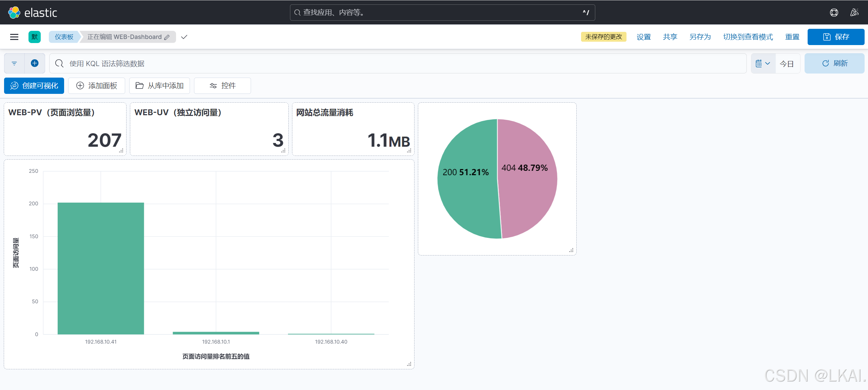This screenshot has height=390, width=868.
Task: Open the 共享 menu item
Action: coord(670,37)
